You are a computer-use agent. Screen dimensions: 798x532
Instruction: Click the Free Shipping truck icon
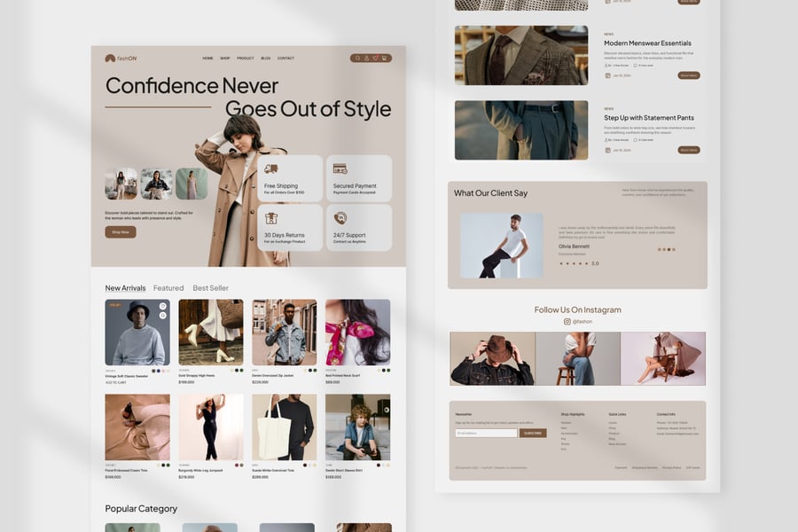[271, 168]
